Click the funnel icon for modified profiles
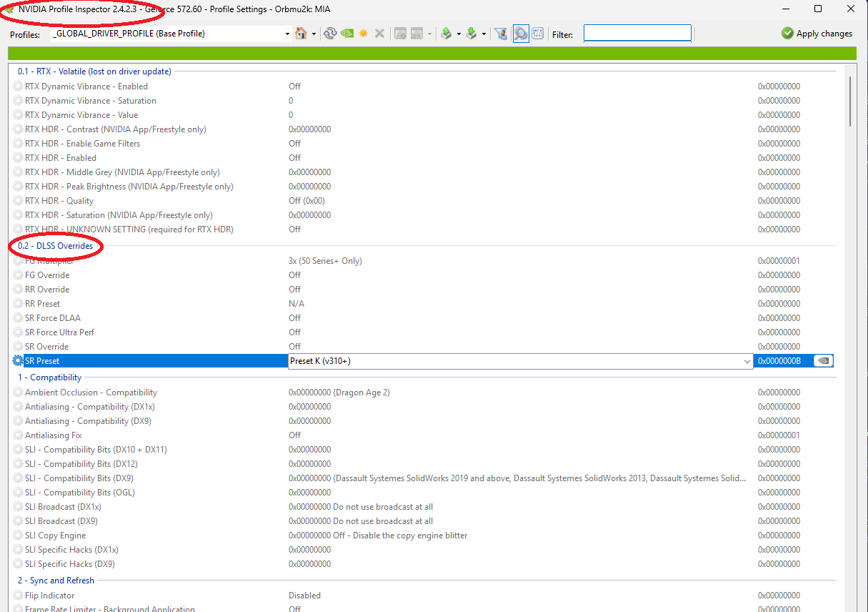This screenshot has height=612, width=868. click(501, 34)
